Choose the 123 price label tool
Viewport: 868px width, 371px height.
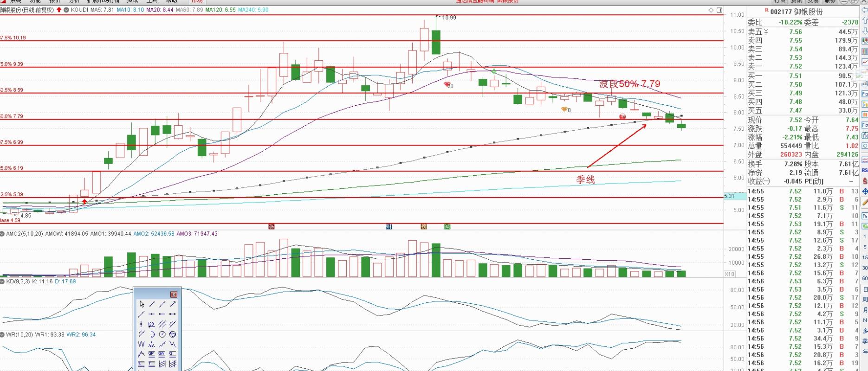pyautogui.click(x=151, y=324)
